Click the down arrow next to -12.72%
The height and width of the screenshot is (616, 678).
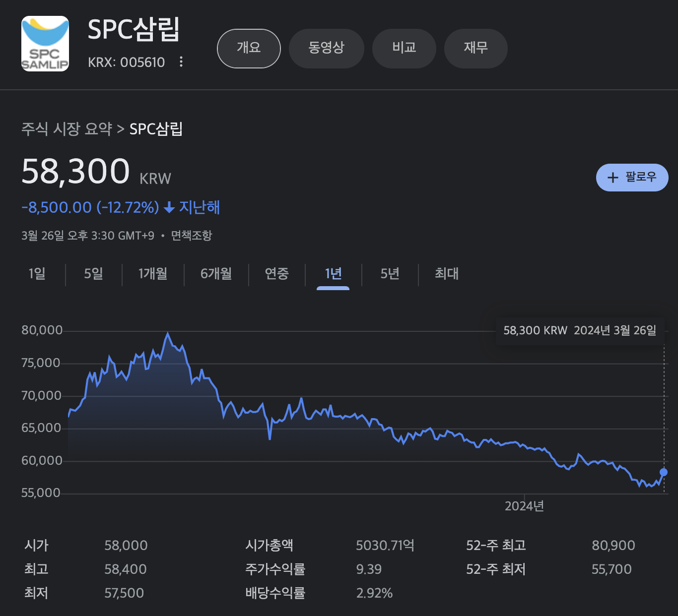[x=169, y=208]
